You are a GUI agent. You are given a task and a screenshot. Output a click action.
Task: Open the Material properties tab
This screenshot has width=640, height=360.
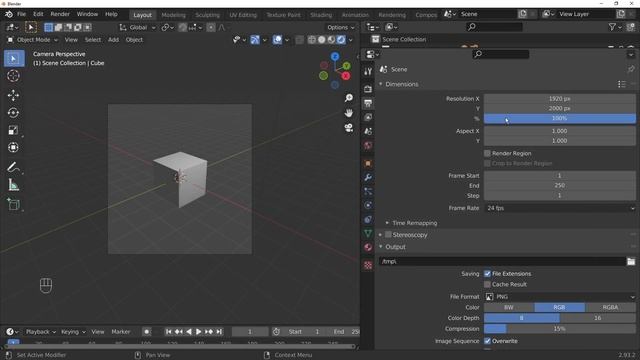368,247
